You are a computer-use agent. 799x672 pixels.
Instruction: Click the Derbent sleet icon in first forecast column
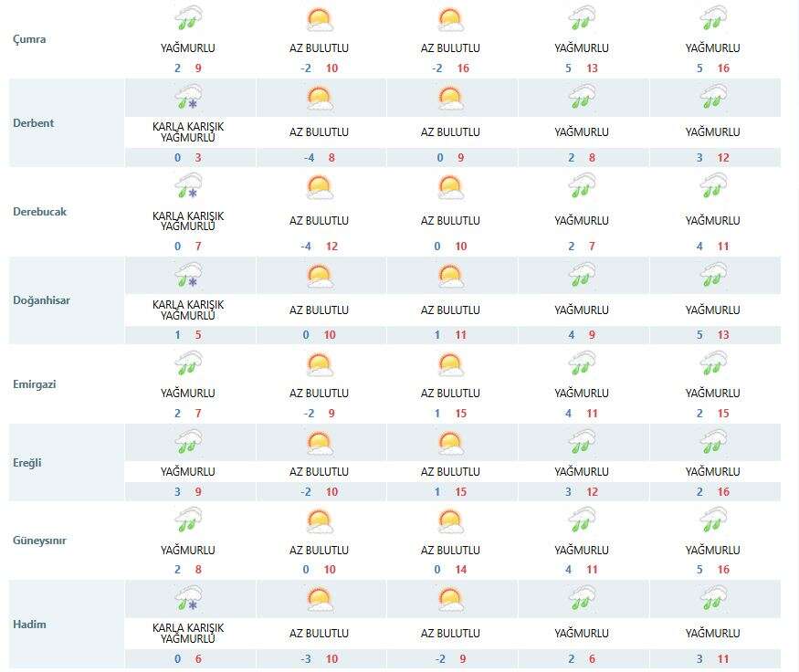point(188,98)
